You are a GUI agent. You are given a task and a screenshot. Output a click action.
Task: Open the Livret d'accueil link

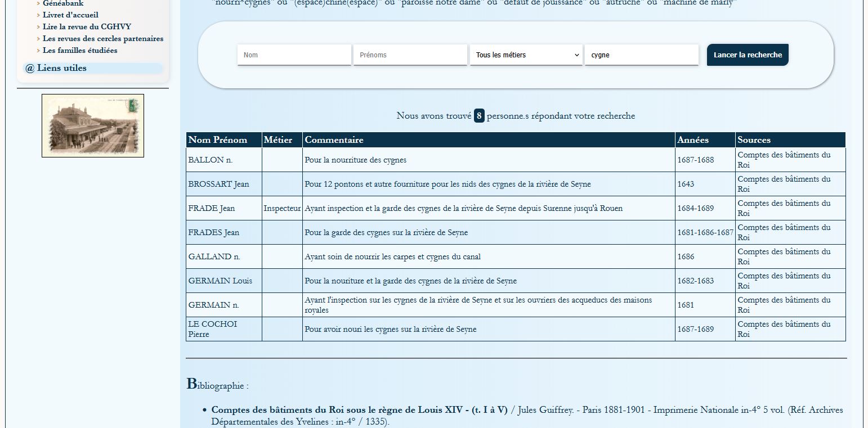[70, 15]
